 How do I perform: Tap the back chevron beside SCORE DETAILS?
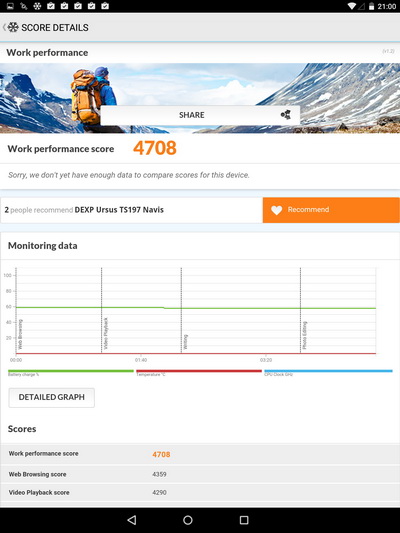pos(4,27)
